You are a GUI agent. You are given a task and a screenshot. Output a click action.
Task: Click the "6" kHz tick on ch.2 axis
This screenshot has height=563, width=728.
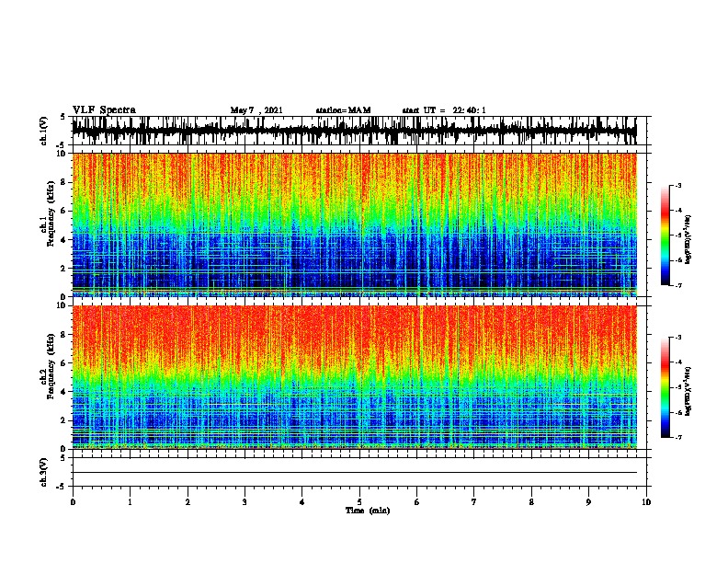click(64, 363)
